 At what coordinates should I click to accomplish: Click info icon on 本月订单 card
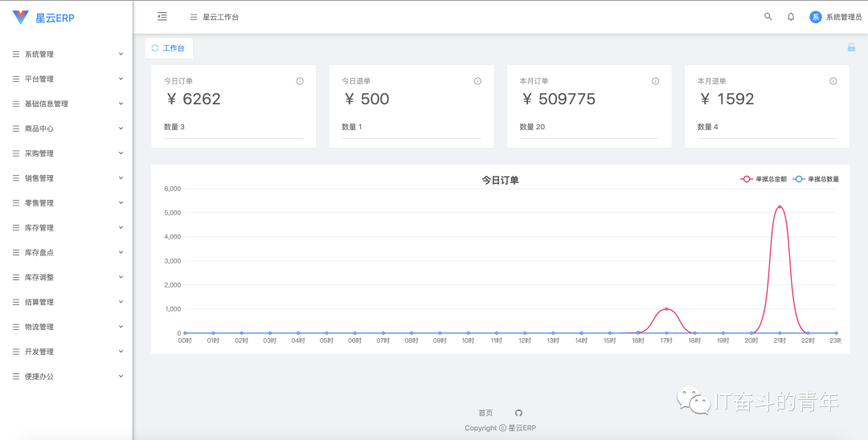[x=656, y=81]
